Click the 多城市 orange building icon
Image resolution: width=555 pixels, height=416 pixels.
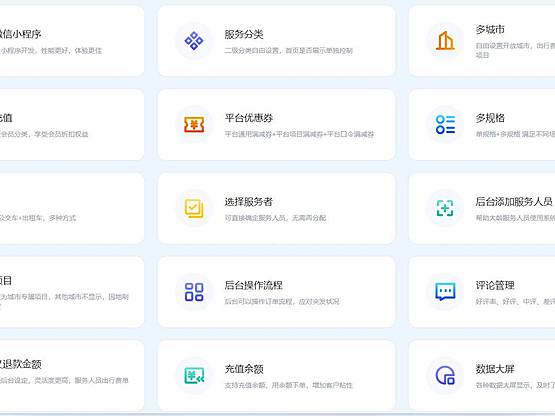(x=445, y=40)
